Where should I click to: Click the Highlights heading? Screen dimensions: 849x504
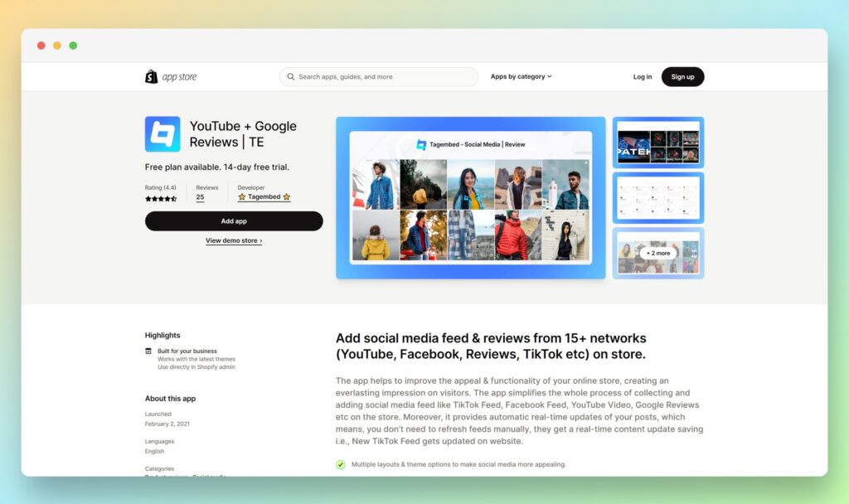tap(163, 336)
